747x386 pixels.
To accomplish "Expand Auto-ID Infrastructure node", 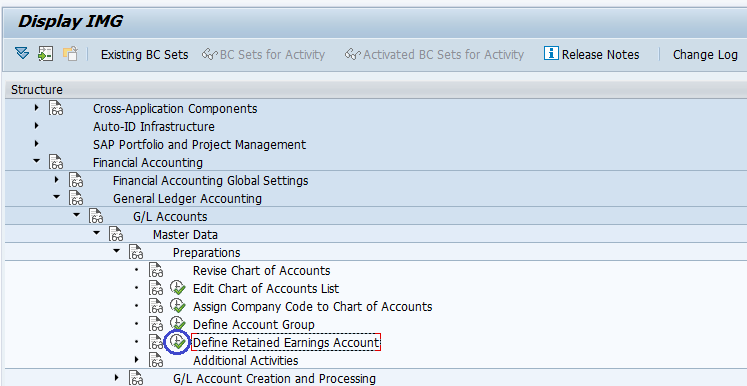I will click(37, 126).
